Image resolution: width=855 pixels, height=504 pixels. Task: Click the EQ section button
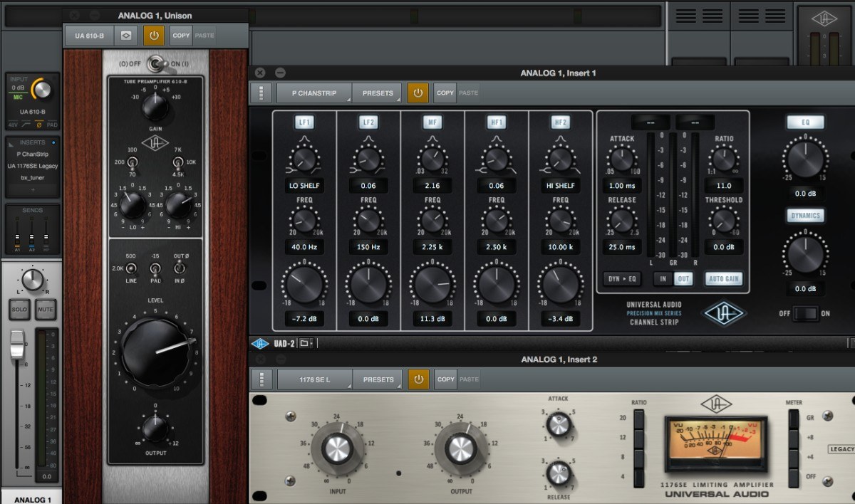(805, 122)
